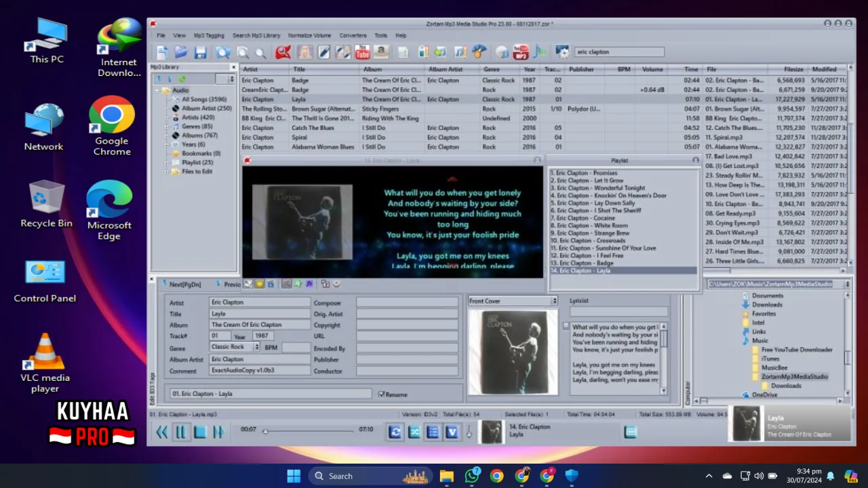Click the portrait picture toolbar icon
Viewport: 868px width, 488px height.
[305, 52]
